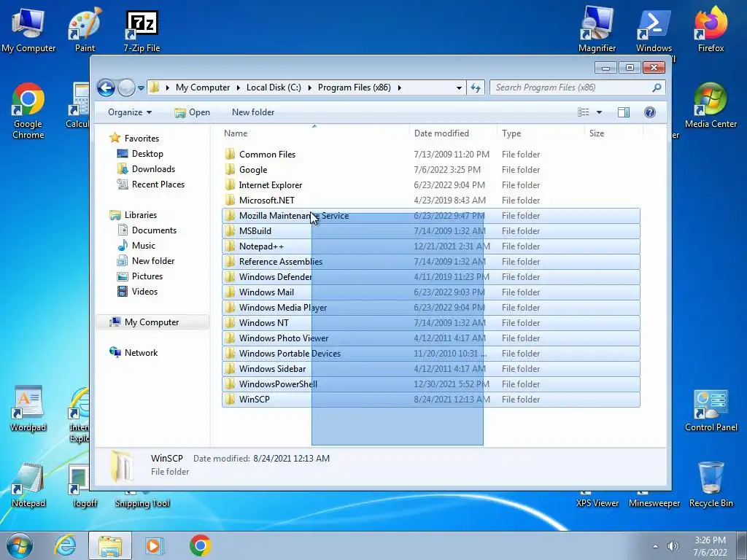Select the Microsoft.NET folder
This screenshot has width=747, height=560.
(430, 201)
